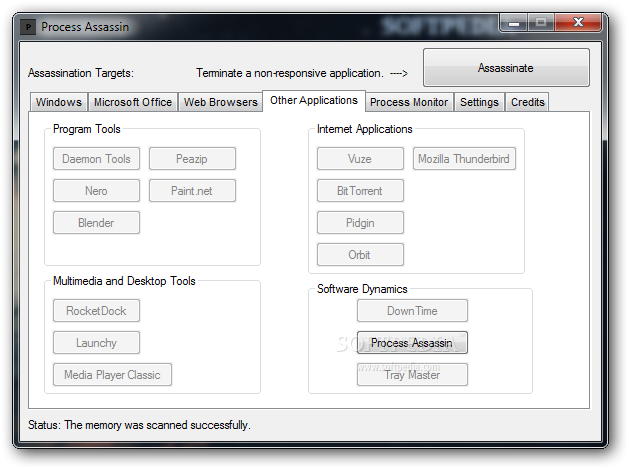Select the DownTime button
Viewport: 629px width, 469px height.
click(x=412, y=311)
